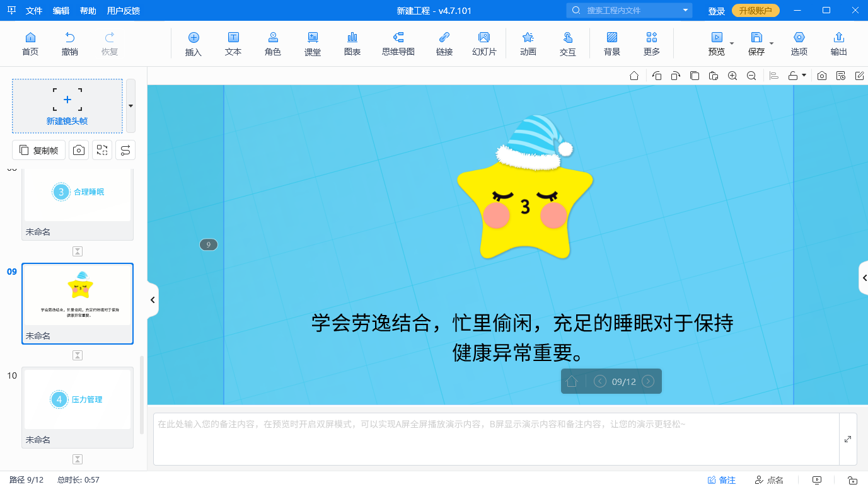
Task: Go to next slide in canvas navigator
Action: [x=648, y=381]
